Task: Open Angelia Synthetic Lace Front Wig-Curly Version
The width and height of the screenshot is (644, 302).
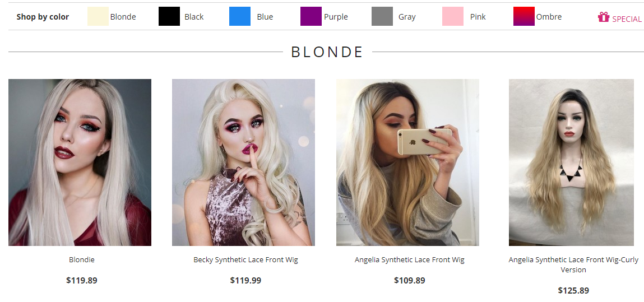Action: point(573,264)
